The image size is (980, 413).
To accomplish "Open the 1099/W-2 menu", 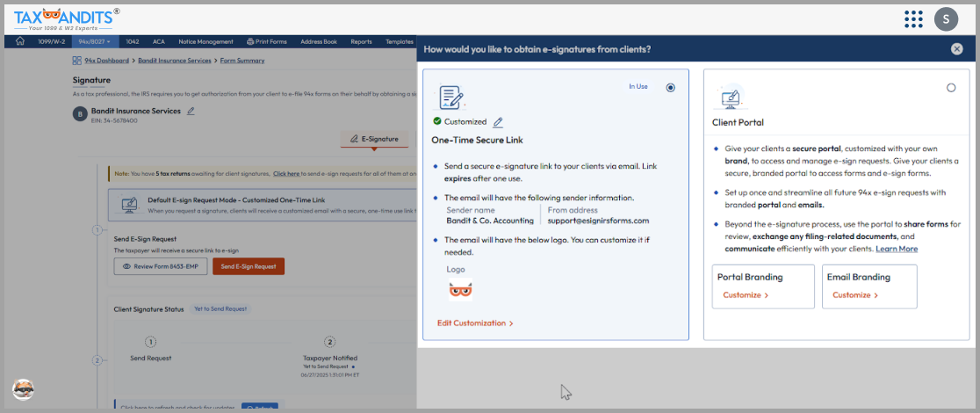I will (x=51, y=42).
